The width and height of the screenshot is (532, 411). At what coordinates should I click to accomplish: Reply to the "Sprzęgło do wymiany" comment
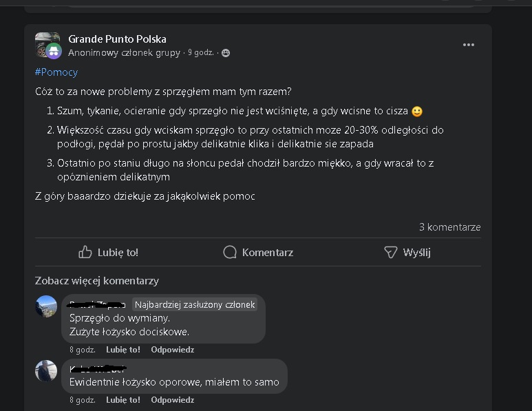[173, 350]
